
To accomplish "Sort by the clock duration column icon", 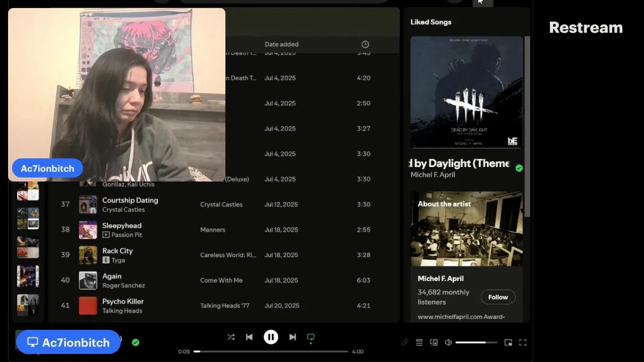I will pos(365,44).
